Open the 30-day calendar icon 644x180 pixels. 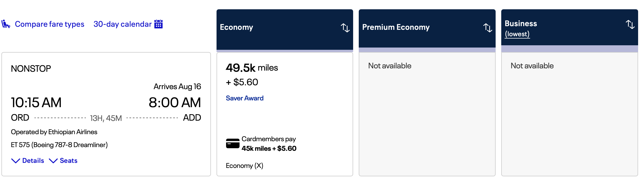[x=158, y=24]
